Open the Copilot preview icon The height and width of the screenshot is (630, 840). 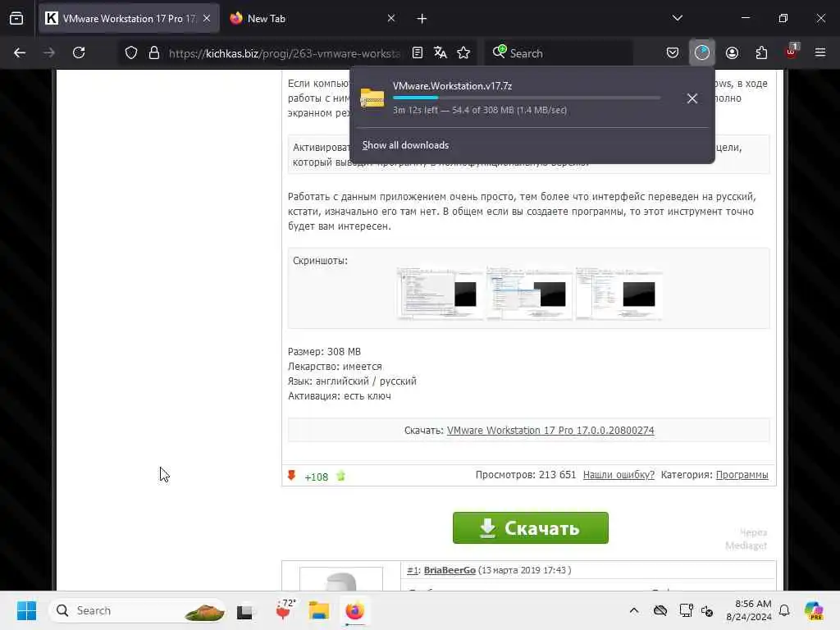tap(813, 610)
